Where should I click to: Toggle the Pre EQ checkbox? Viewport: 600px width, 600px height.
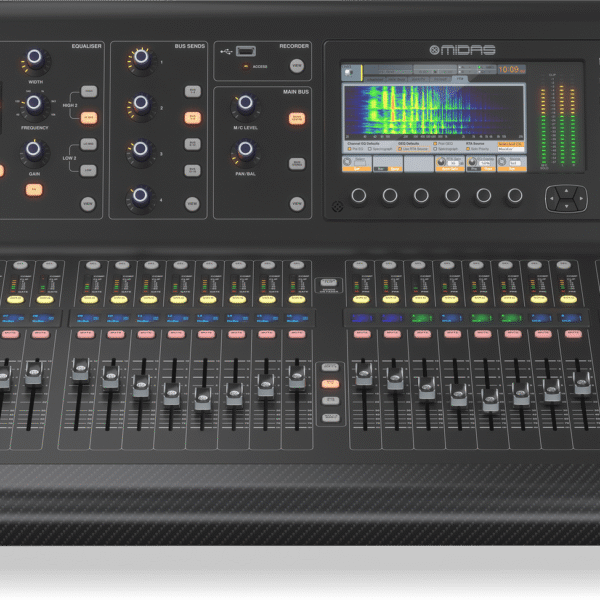click(x=350, y=149)
